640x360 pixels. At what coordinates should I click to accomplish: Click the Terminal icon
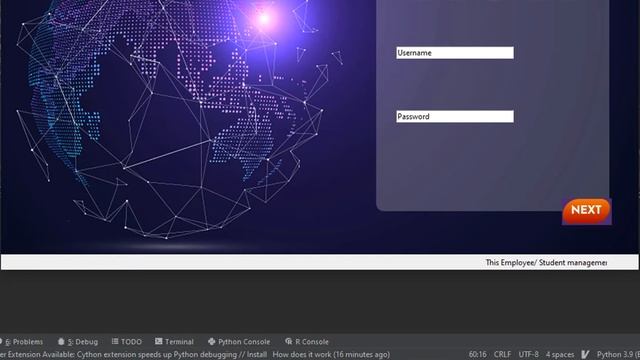(x=158, y=341)
